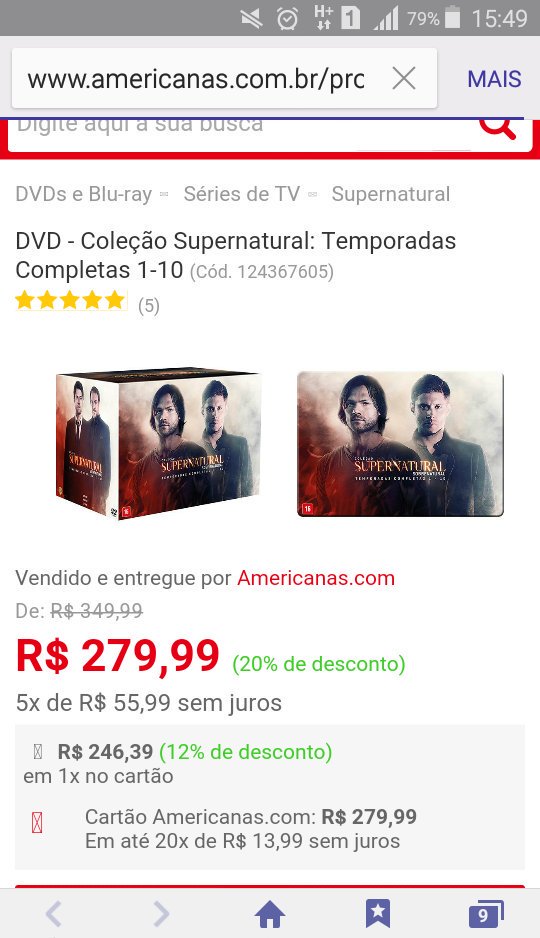Viewport: 540px width, 938px height.
Task: Tap the alarm clock status icon
Action: [287, 19]
